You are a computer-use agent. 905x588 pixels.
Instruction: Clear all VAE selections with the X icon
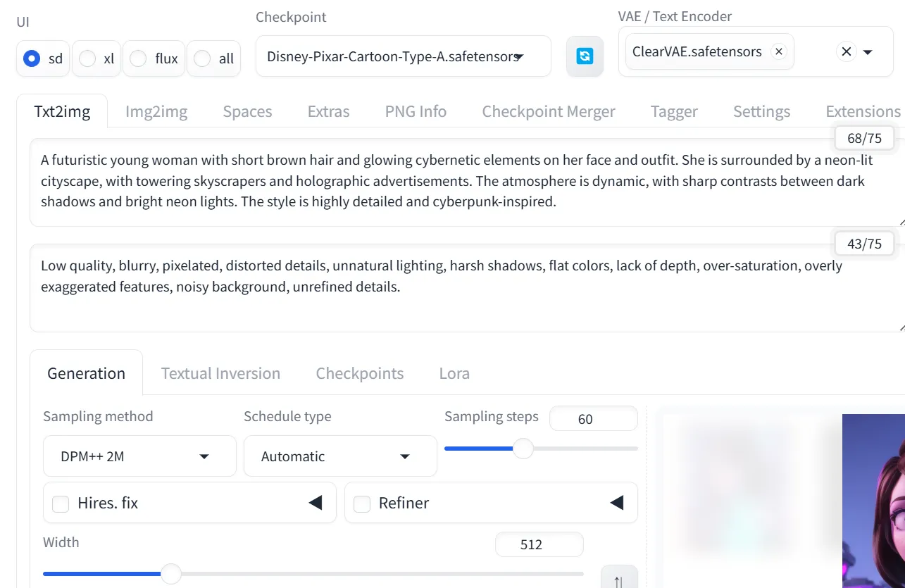847,52
